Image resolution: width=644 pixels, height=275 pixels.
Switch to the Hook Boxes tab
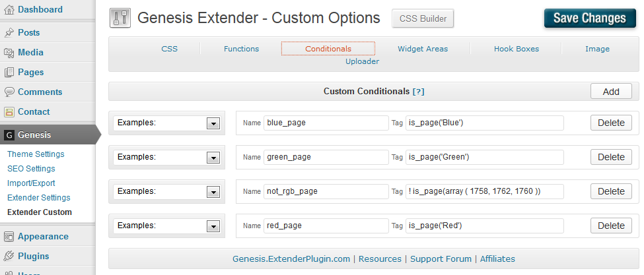(517, 49)
